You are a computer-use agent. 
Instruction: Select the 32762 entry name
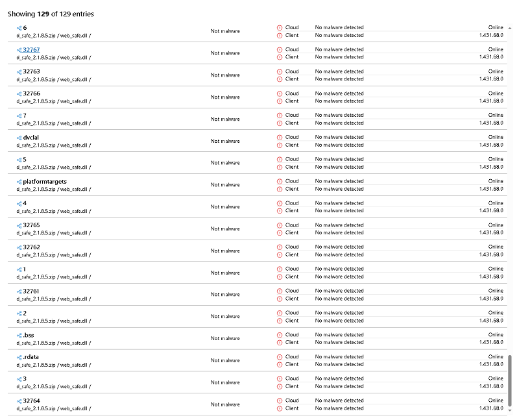(31, 247)
